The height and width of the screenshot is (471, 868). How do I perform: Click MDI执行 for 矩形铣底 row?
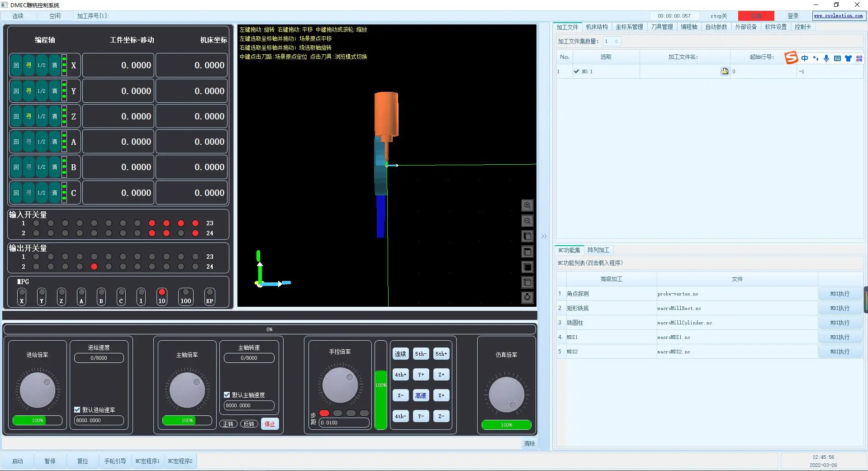coord(840,308)
